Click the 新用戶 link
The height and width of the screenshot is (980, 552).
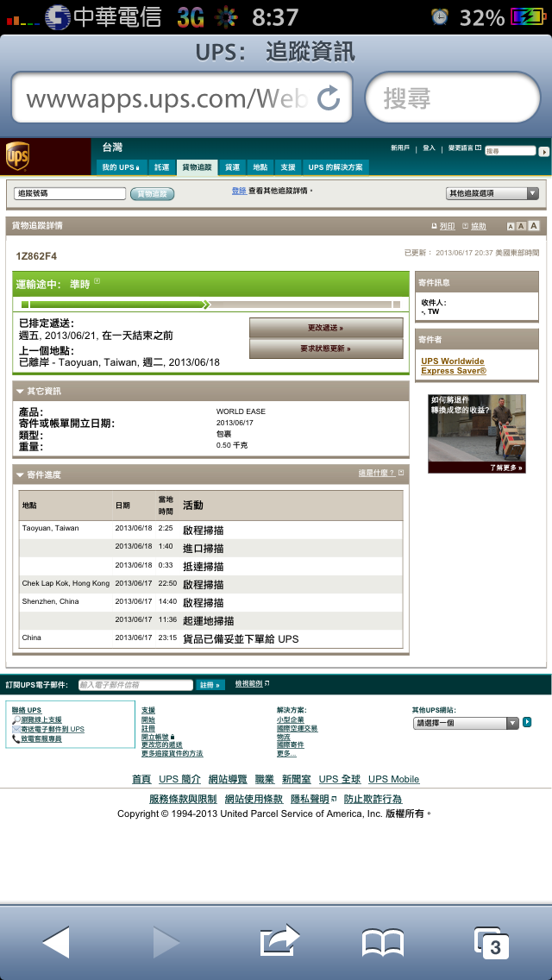[400, 148]
